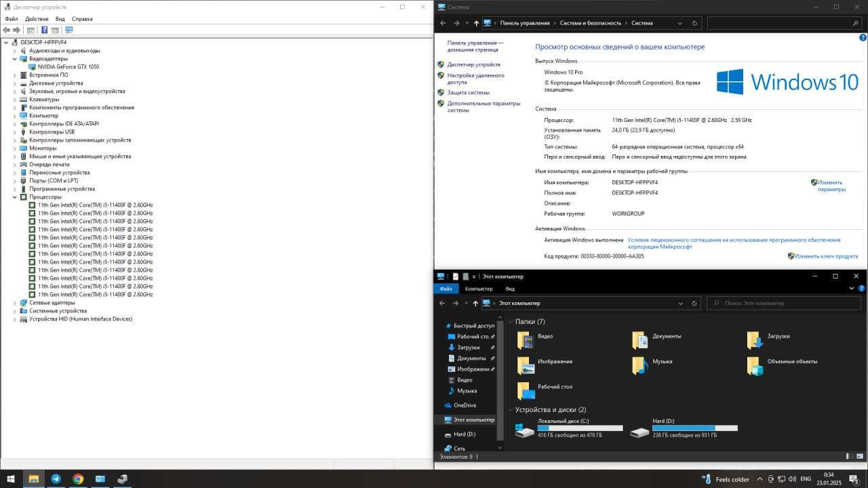Click the blue question-mark Help toolbar icon
Viewport: 868px width, 488px height.
tap(45, 30)
